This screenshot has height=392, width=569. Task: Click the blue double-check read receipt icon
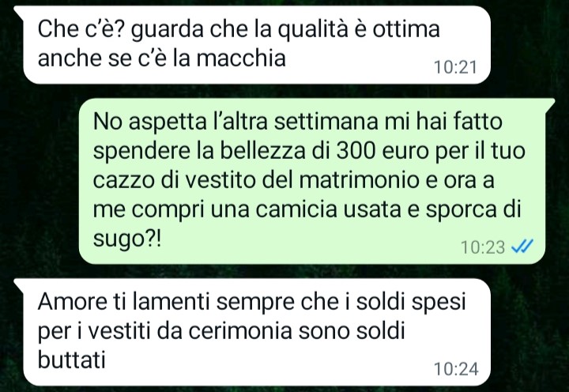tap(522, 247)
